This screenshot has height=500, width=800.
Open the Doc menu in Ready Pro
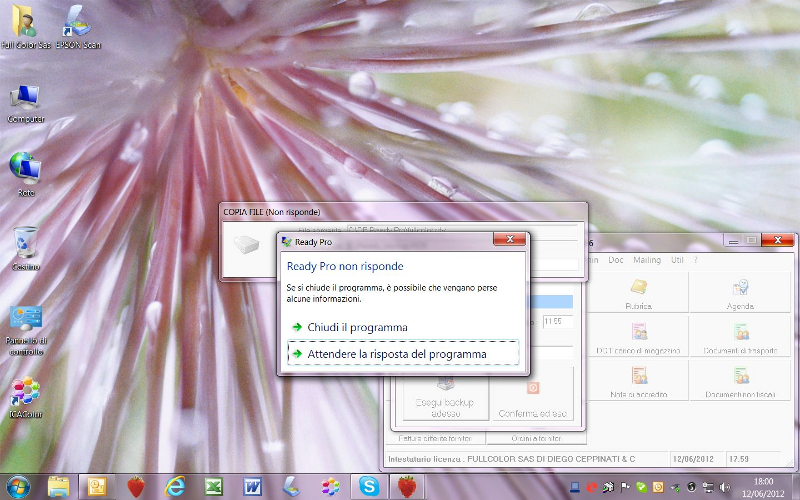point(616,260)
